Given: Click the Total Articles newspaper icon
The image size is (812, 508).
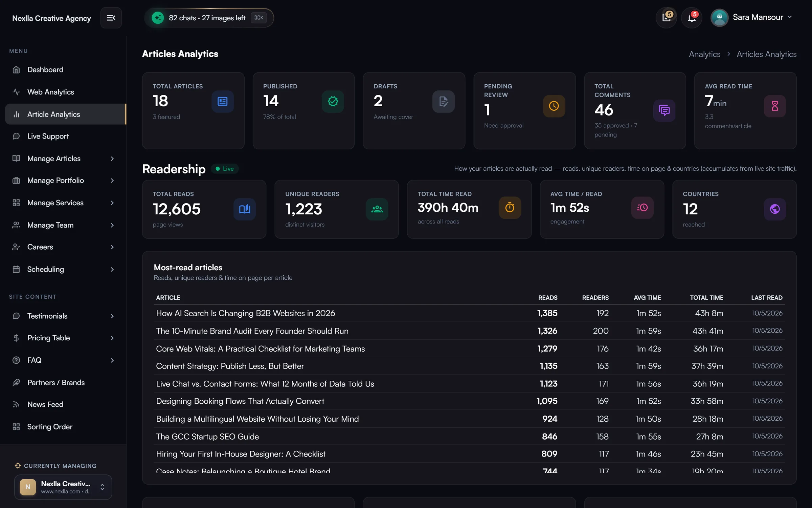Looking at the screenshot, I should tap(222, 101).
